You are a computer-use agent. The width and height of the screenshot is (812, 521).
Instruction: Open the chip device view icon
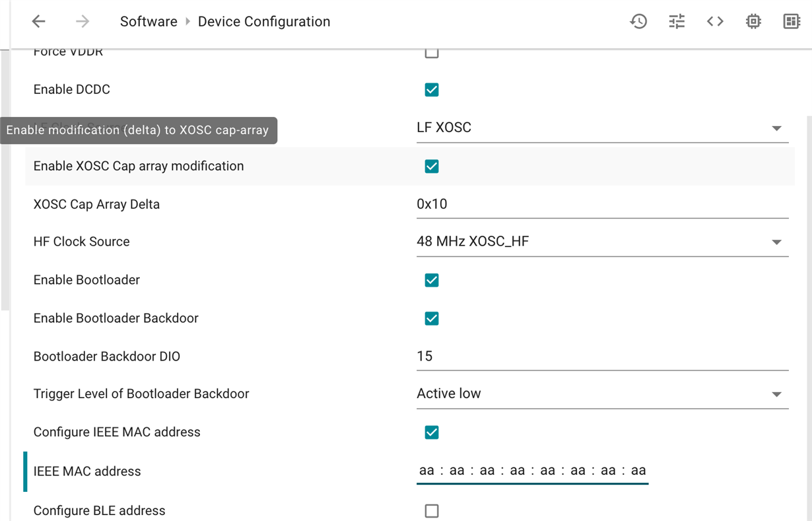pyautogui.click(x=753, y=21)
